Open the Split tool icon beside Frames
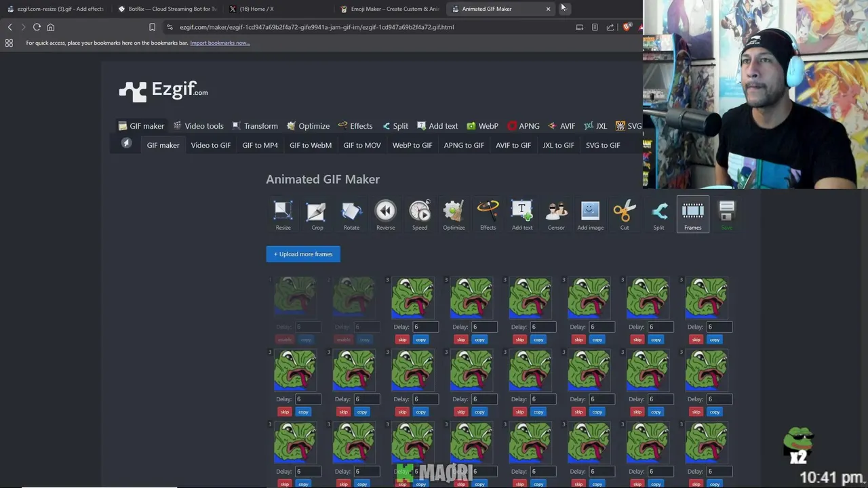 658,215
